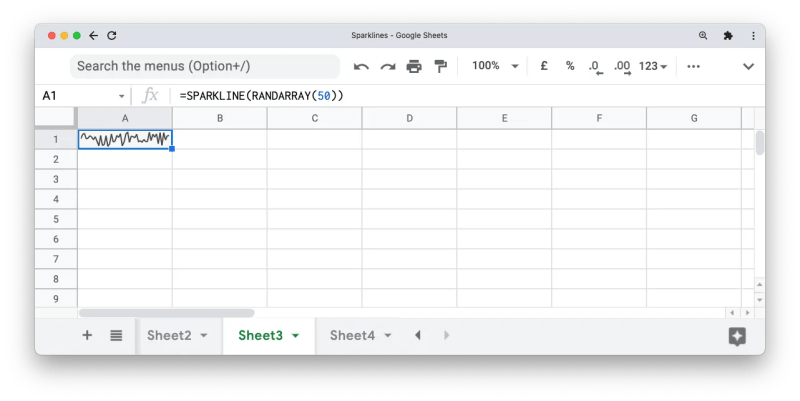800x401 pixels.
Task: Select column B header
Action: (220, 118)
